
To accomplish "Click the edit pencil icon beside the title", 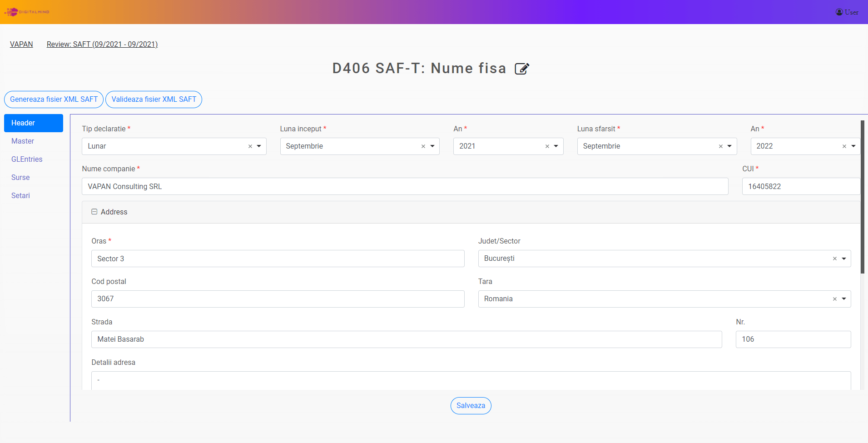I will 521,69.
